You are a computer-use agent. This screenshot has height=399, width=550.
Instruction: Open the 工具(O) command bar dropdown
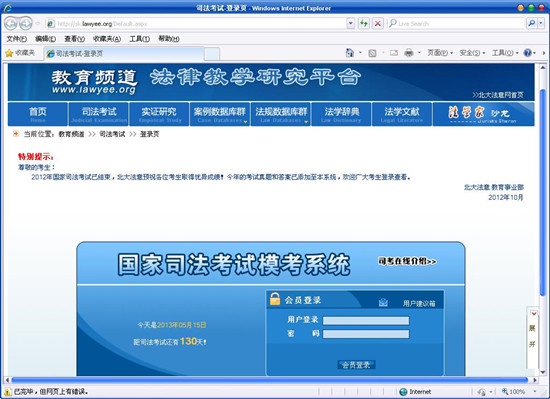505,53
